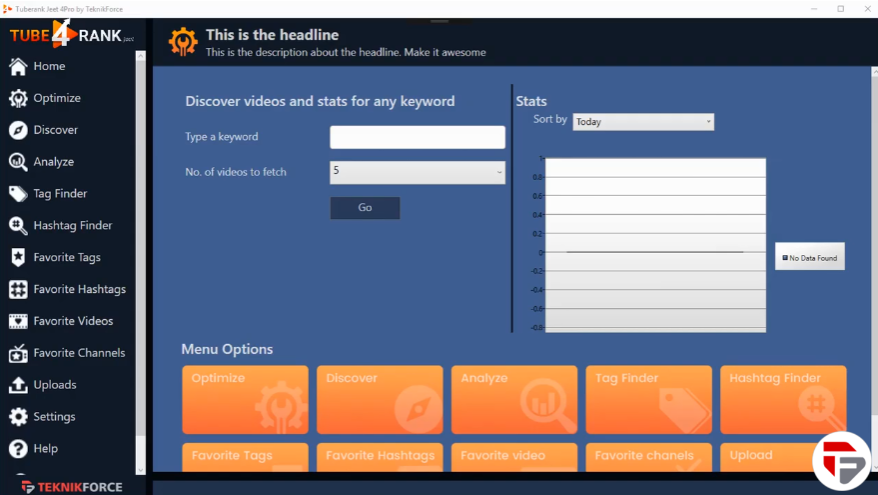This screenshot has width=878, height=495.
Task: Click the Discover compass icon in sidebar
Action: point(18,130)
